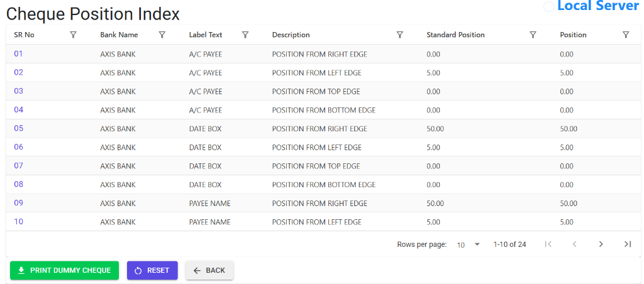The width and height of the screenshot is (644, 284).
Task: Open record link 02
Action: pyautogui.click(x=18, y=73)
